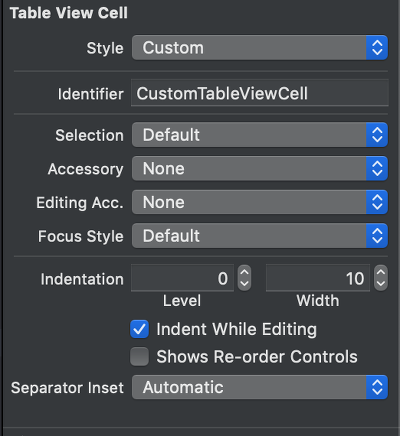Image resolution: width=400 pixels, height=436 pixels.
Task: Open the Accessory dropdown set to None
Action: [x=260, y=168]
